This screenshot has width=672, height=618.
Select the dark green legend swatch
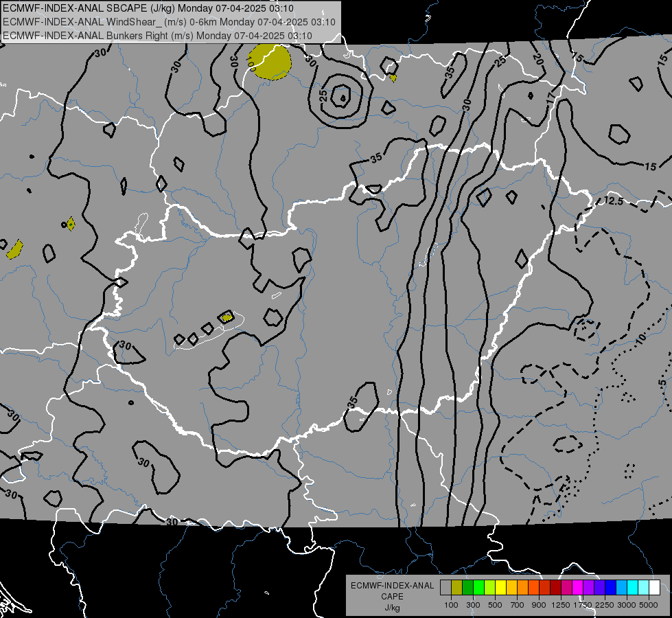point(467,588)
